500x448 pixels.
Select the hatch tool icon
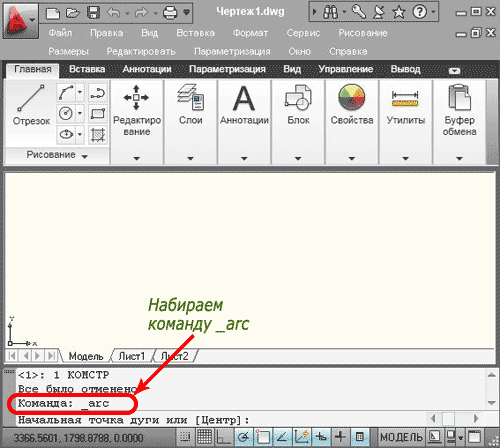tap(98, 135)
